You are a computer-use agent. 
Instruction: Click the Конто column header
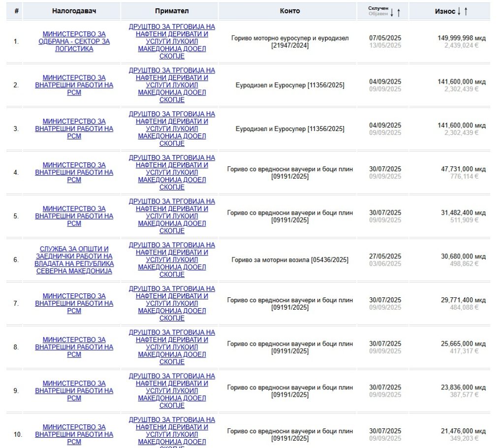click(x=289, y=11)
